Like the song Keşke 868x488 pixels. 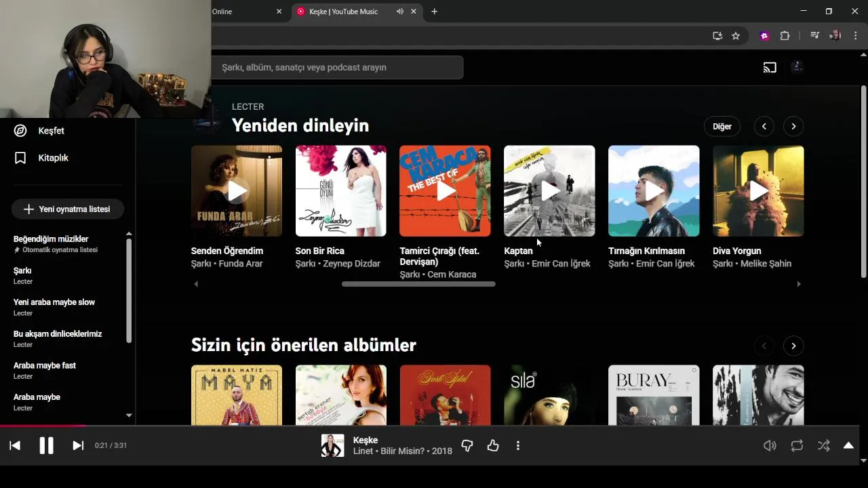click(x=493, y=445)
